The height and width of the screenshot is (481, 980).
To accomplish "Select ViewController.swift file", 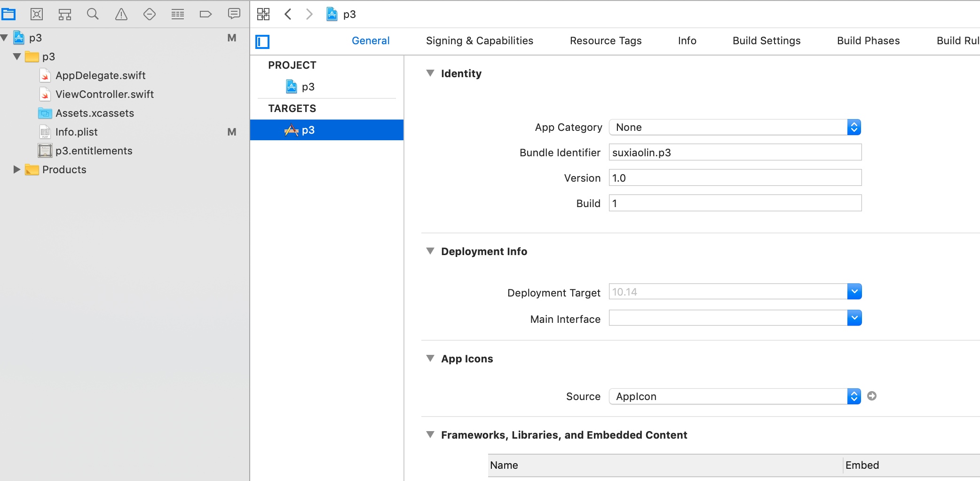I will click(x=104, y=94).
